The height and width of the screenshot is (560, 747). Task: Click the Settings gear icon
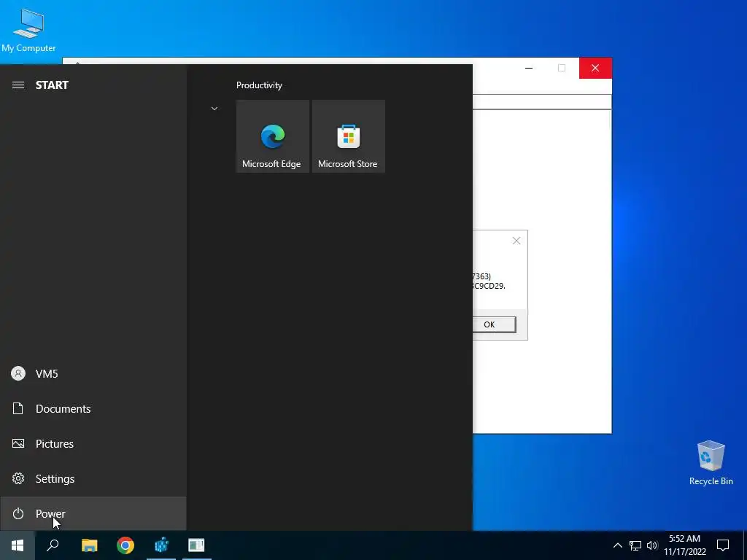(18, 478)
